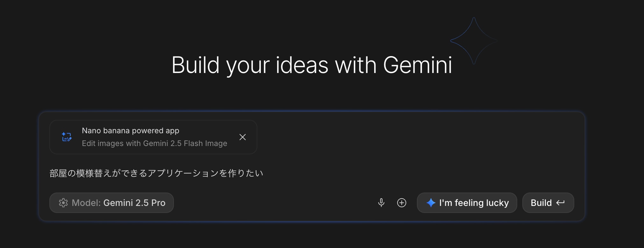
Task: Open the Model: Gemini 2.5 Pro selector
Action: (x=111, y=203)
